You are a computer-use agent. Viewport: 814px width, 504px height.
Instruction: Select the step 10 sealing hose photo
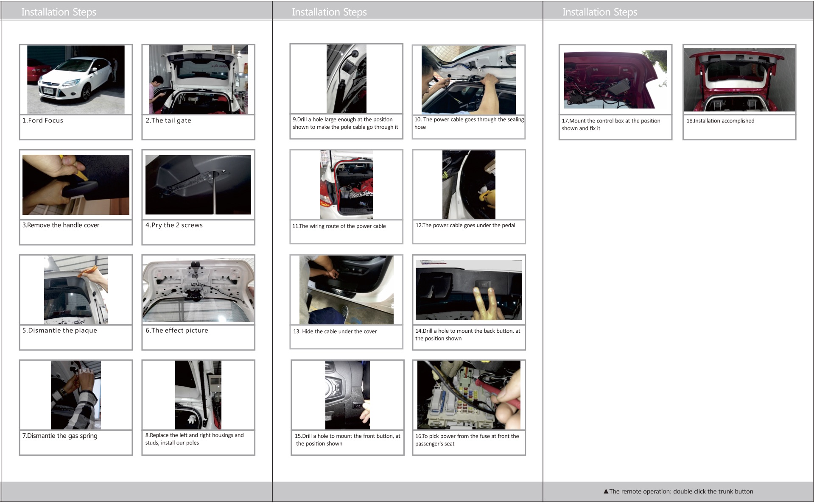click(x=468, y=80)
